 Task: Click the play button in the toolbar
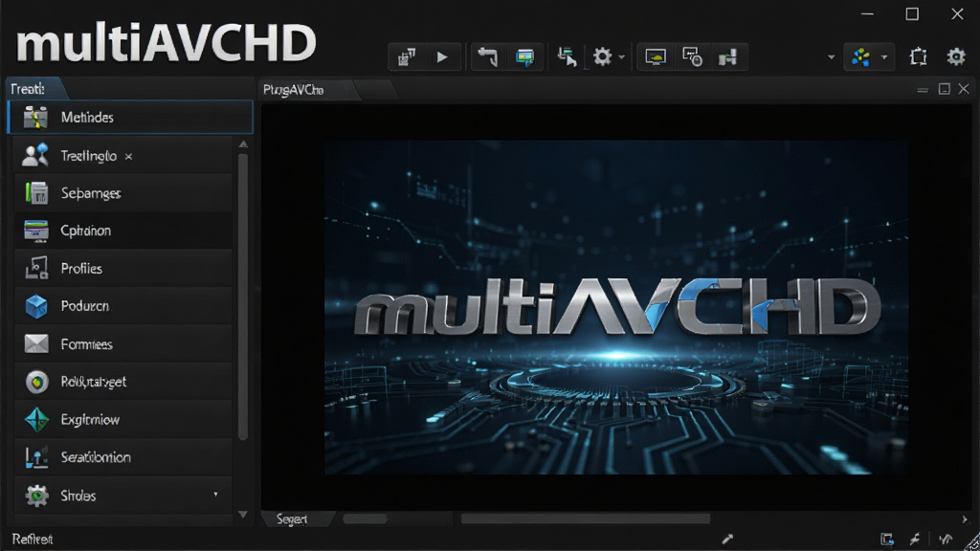click(442, 57)
